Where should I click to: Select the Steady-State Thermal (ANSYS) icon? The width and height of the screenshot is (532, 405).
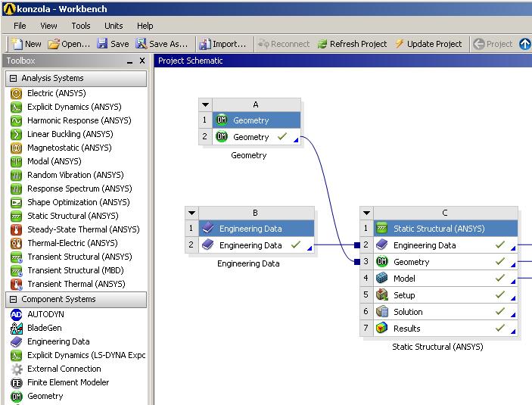16,229
